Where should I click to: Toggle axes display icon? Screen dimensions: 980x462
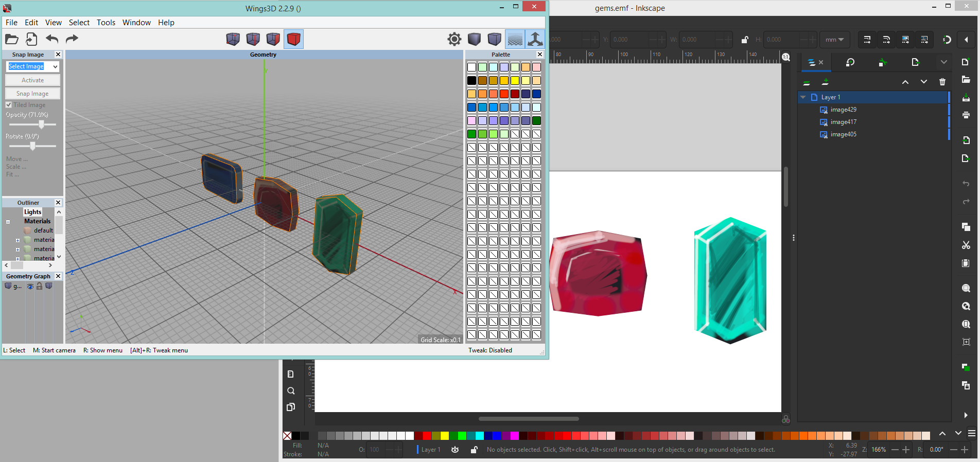[535, 39]
